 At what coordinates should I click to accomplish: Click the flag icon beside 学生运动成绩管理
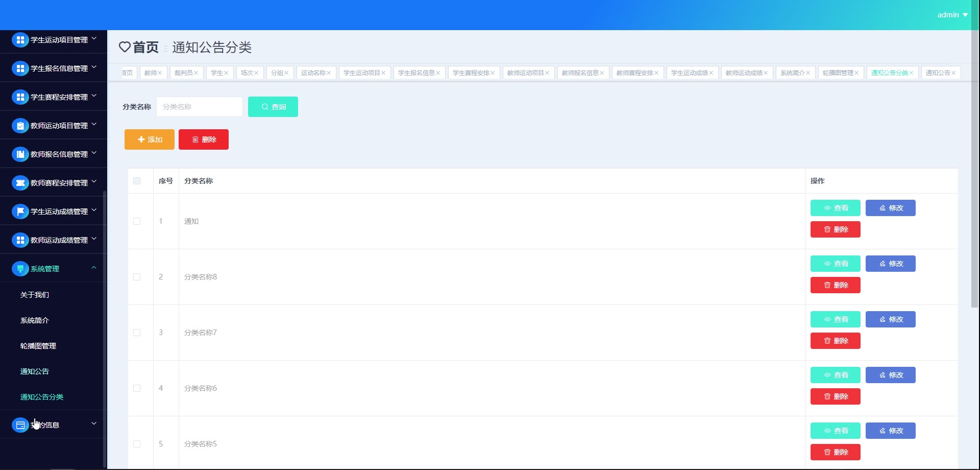20,212
